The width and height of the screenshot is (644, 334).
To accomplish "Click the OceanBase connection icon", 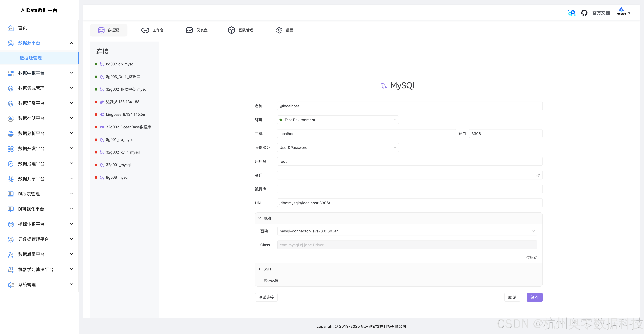I will (x=102, y=127).
